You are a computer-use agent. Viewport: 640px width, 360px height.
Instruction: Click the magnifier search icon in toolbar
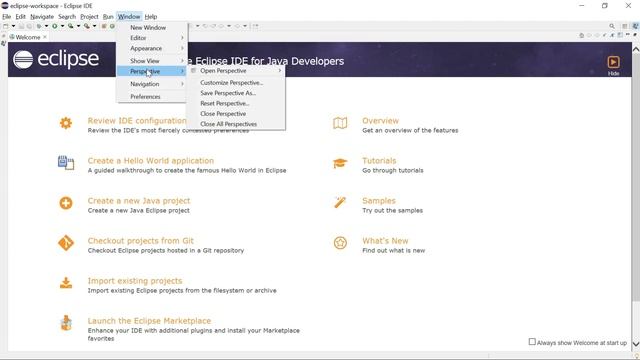tap(612, 26)
